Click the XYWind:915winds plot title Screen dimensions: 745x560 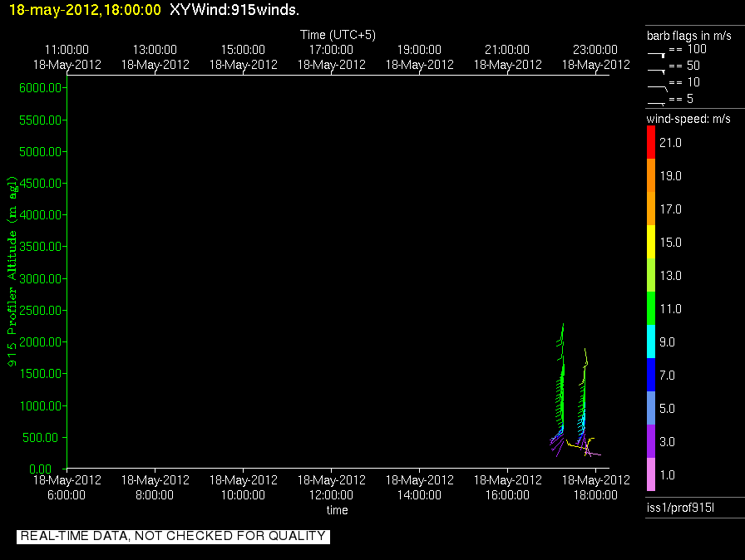[x=234, y=10]
